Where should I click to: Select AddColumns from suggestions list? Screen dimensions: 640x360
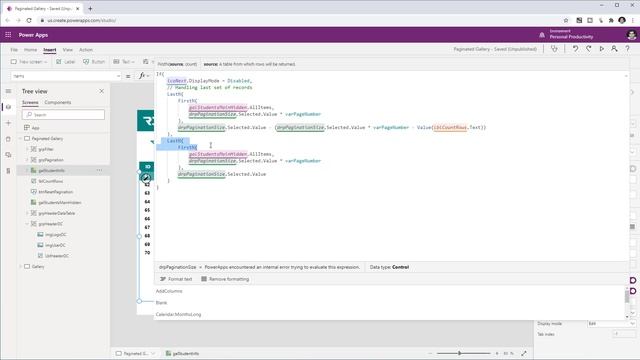coord(169,291)
